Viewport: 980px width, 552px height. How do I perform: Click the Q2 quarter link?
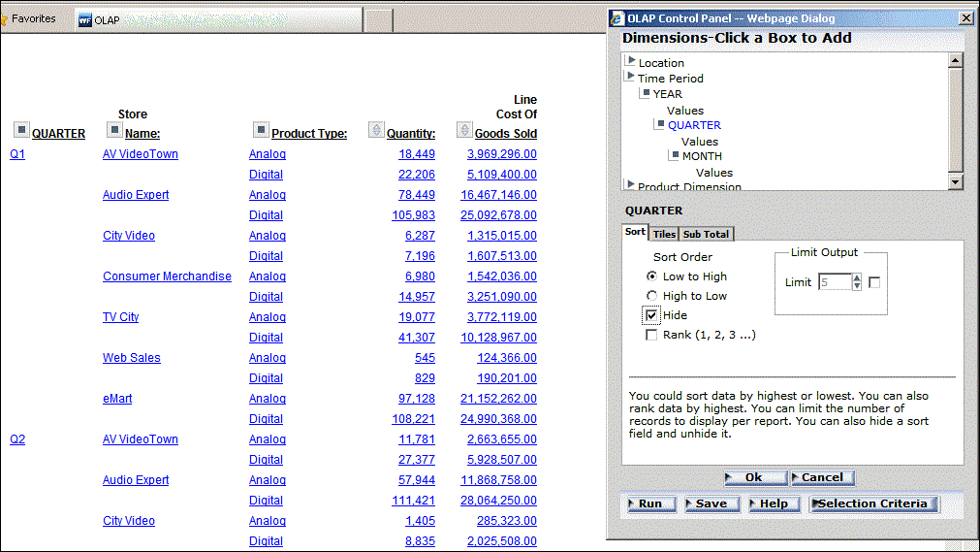click(17, 439)
